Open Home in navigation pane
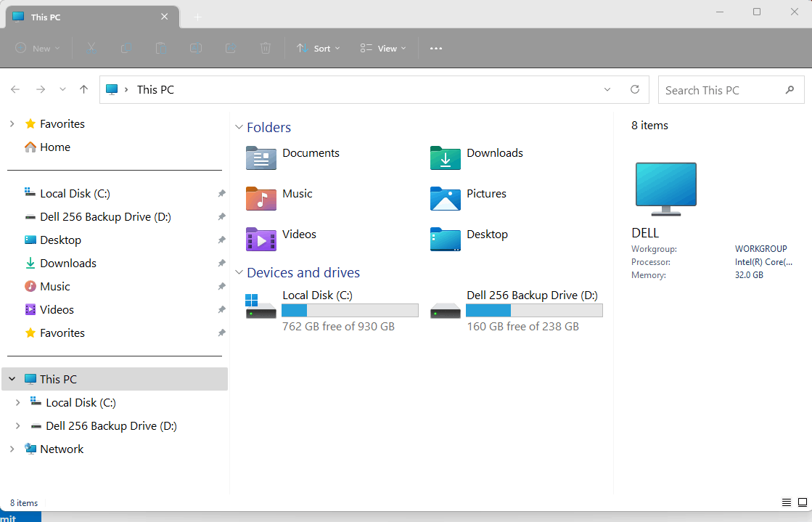Image resolution: width=812 pixels, height=522 pixels. point(48,147)
